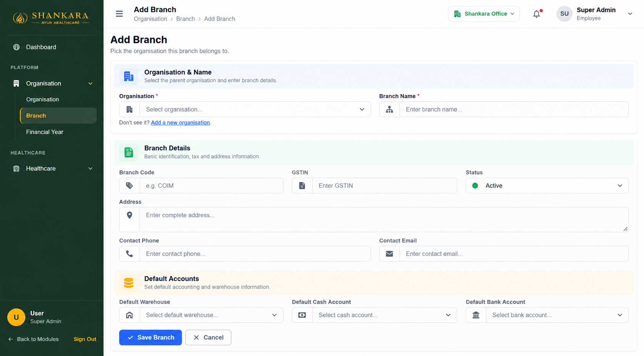
Task: Toggle the hamburger sidebar menu icon
Action: 119,14
